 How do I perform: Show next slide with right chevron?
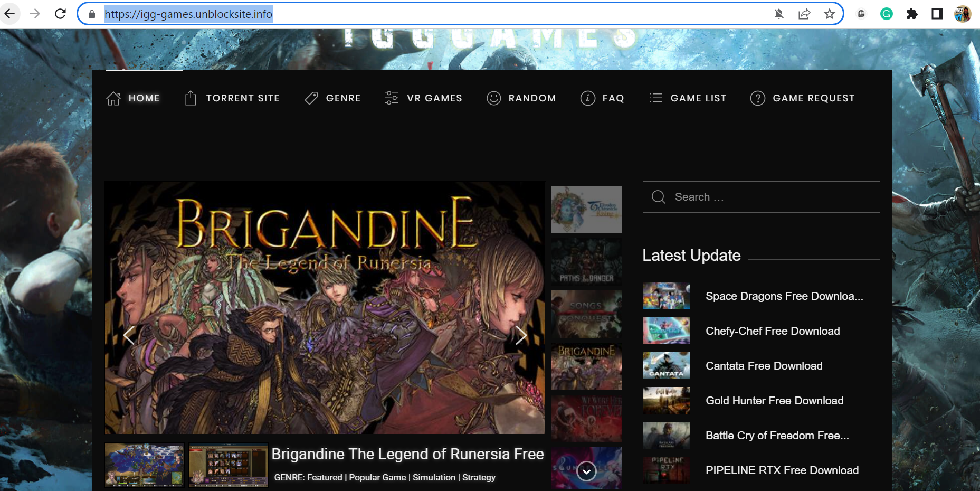[520, 335]
